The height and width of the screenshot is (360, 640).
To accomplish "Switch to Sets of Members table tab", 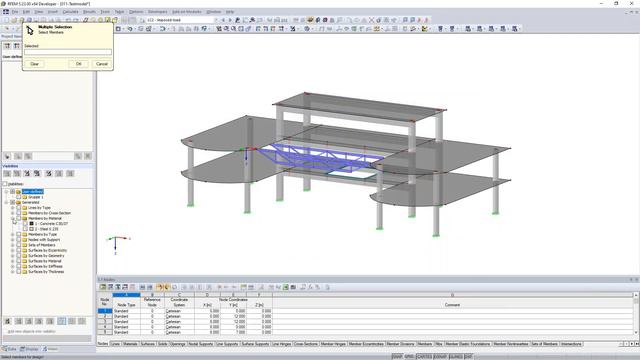I will [544, 344].
